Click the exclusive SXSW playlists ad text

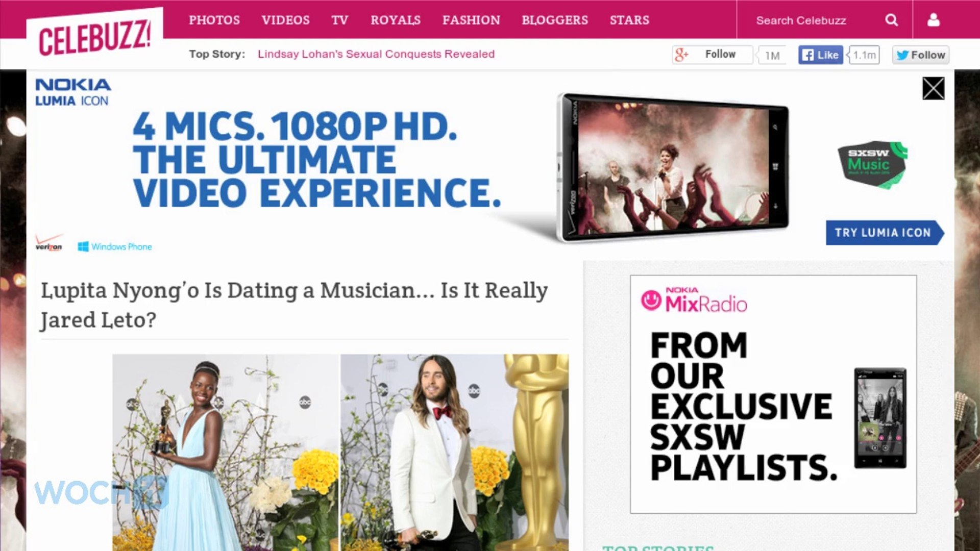pos(743,406)
